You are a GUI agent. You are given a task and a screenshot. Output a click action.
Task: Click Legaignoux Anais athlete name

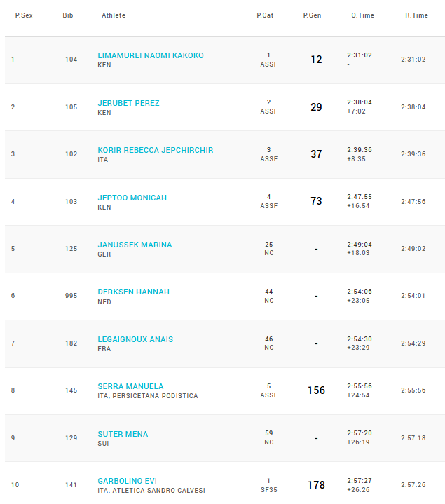(x=135, y=339)
